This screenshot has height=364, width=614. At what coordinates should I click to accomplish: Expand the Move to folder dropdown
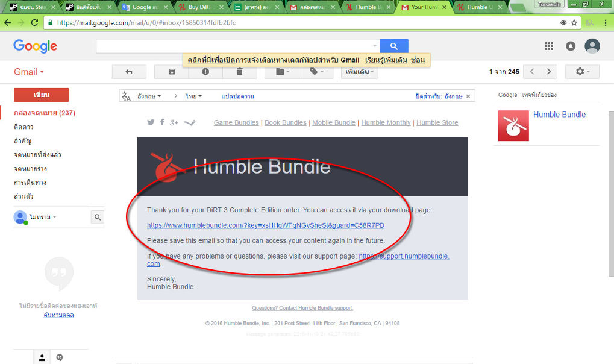tap(283, 72)
